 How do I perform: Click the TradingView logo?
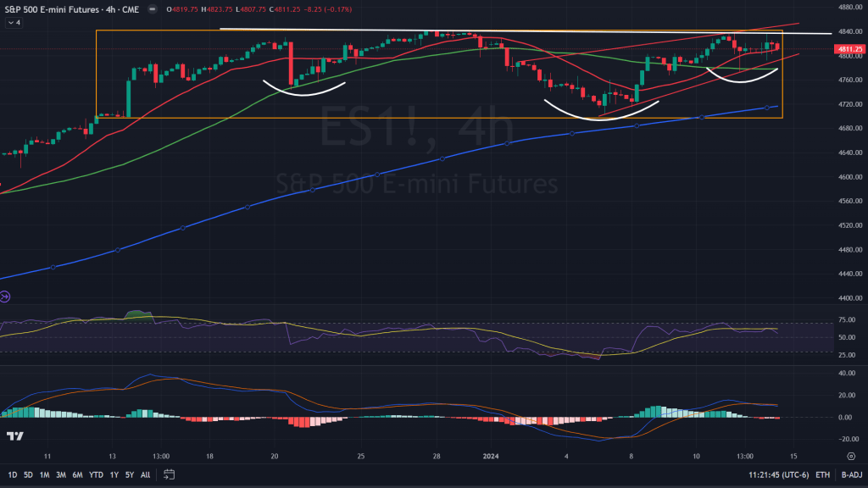tap(15, 436)
